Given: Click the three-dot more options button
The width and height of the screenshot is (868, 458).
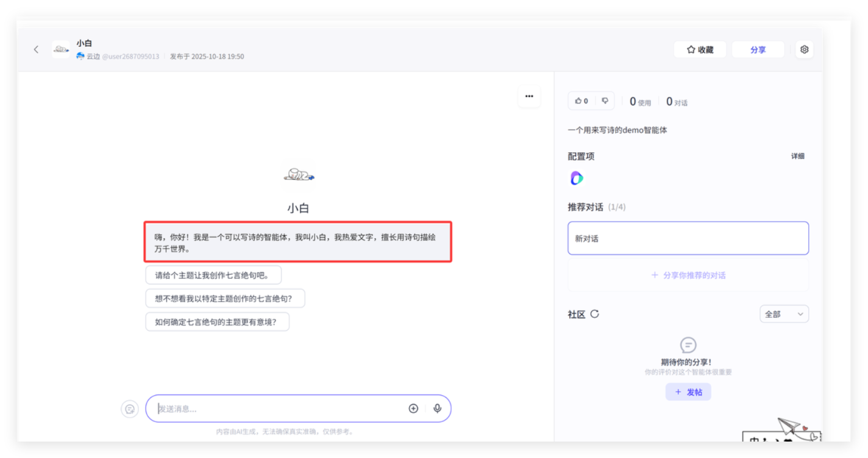Looking at the screenshot, I should click(x=528, y=96).
